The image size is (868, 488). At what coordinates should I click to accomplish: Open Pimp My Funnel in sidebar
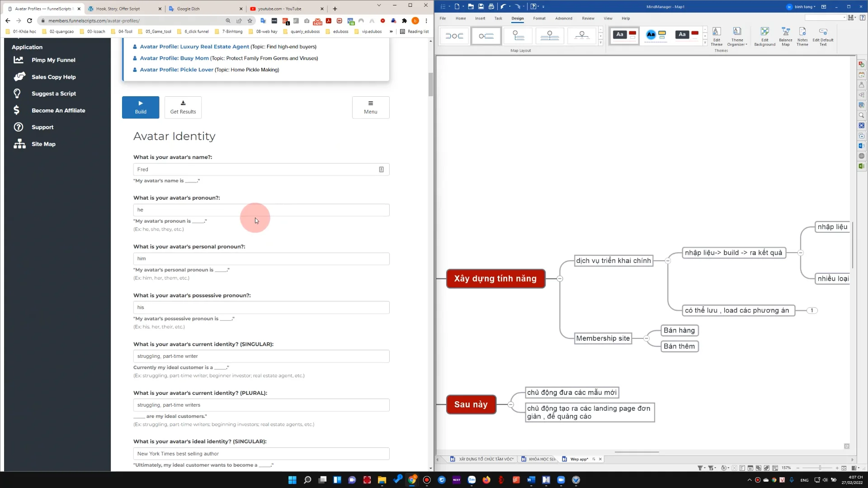[53, 60]
